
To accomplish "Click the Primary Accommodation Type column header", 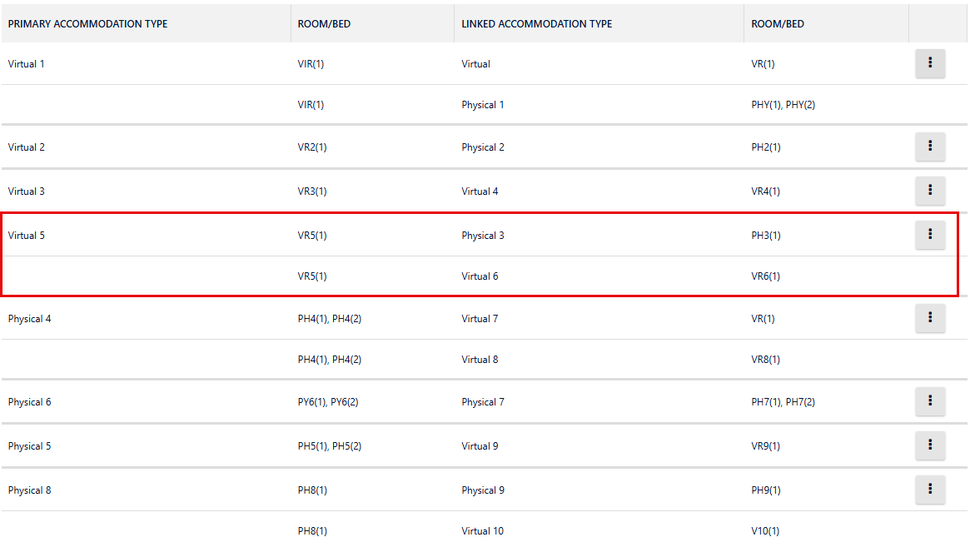I will point(87,24).
